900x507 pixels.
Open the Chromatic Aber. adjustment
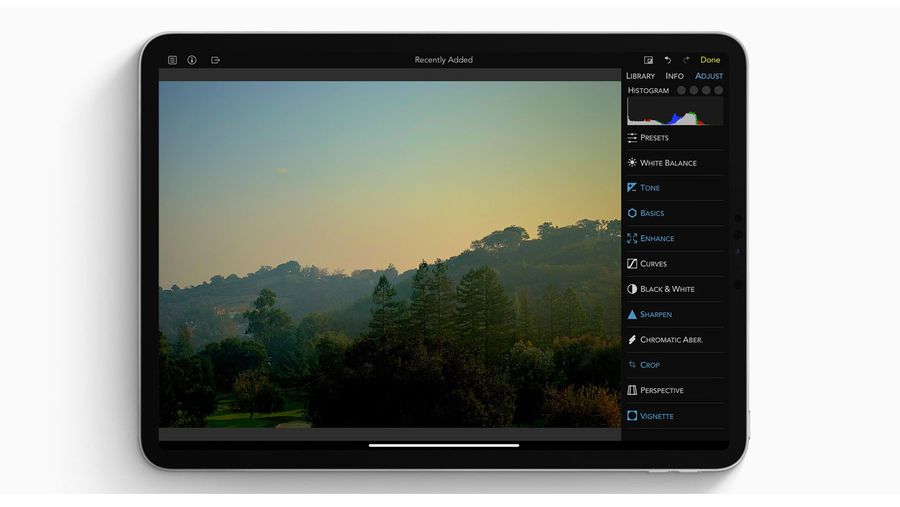tap(675, 339)
